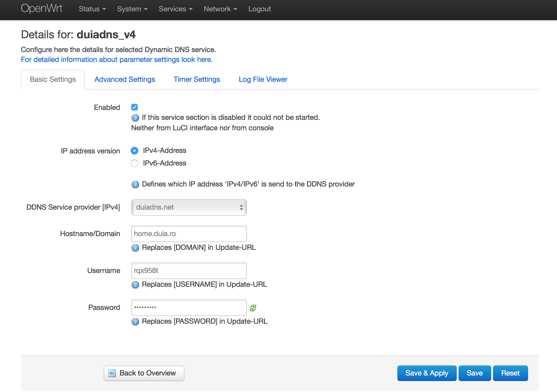Click 'If this service section is disabled' text

click(231, 117)
